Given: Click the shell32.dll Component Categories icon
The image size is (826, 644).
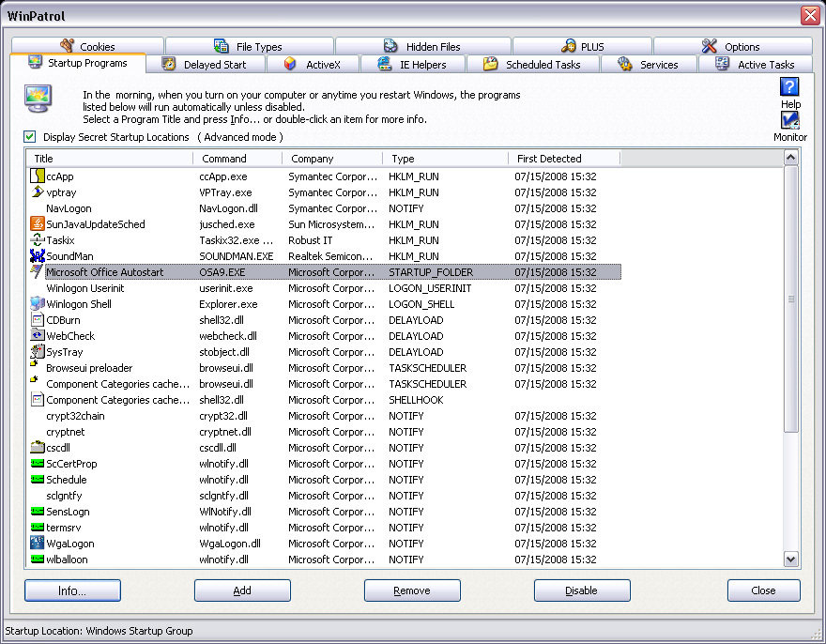Looking at the screenshot, I should [x=37, y=400].
